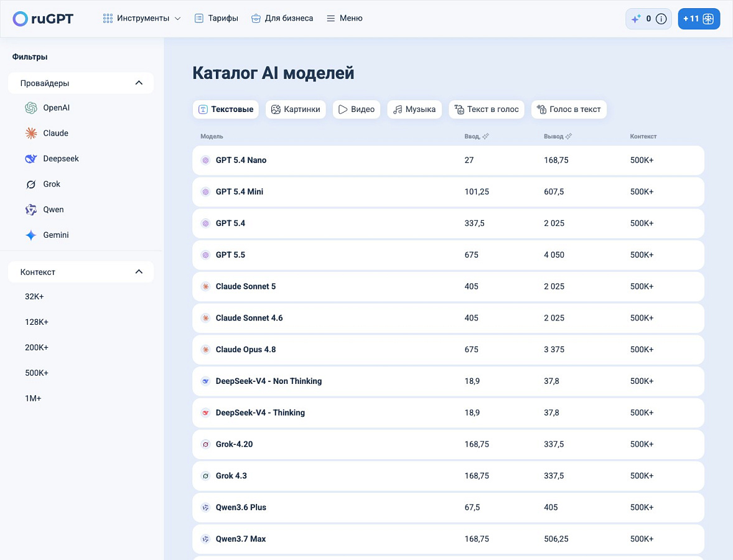Switch to the Текст в голос tab
The image size is (733, 560).
click(487, 110)
